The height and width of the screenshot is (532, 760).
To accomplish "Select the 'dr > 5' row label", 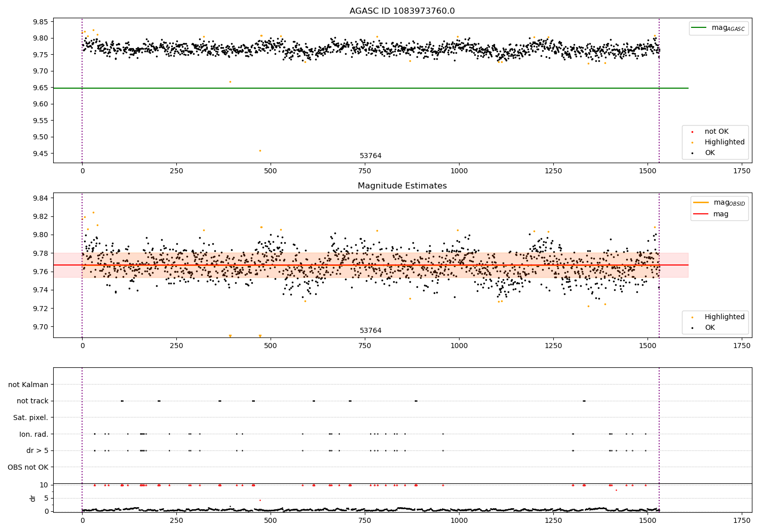I will click(37, 450).
